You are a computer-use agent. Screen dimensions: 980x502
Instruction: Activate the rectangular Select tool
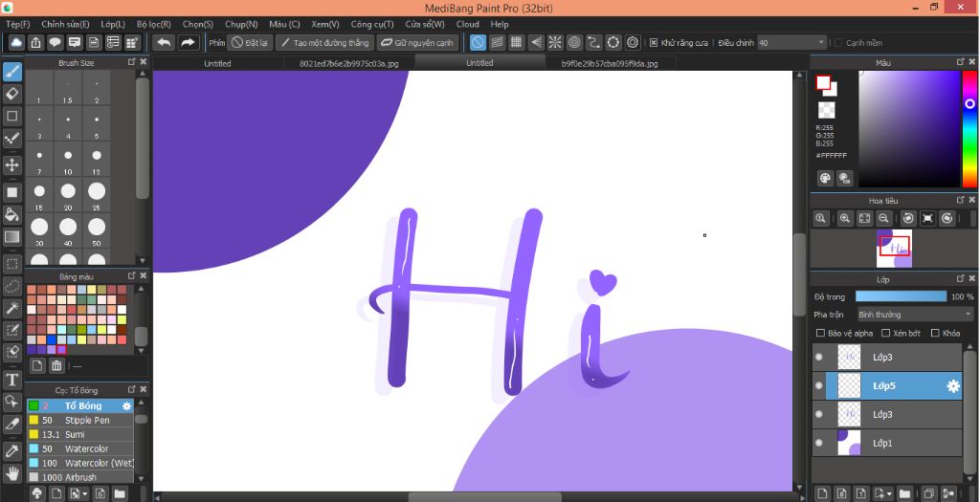point(11,264)
